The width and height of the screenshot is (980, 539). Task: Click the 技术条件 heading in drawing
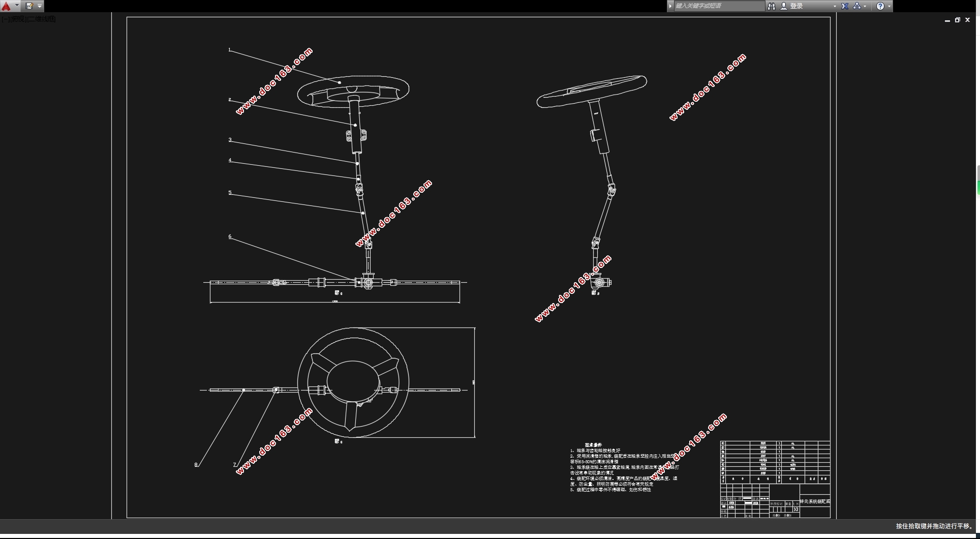593,445
